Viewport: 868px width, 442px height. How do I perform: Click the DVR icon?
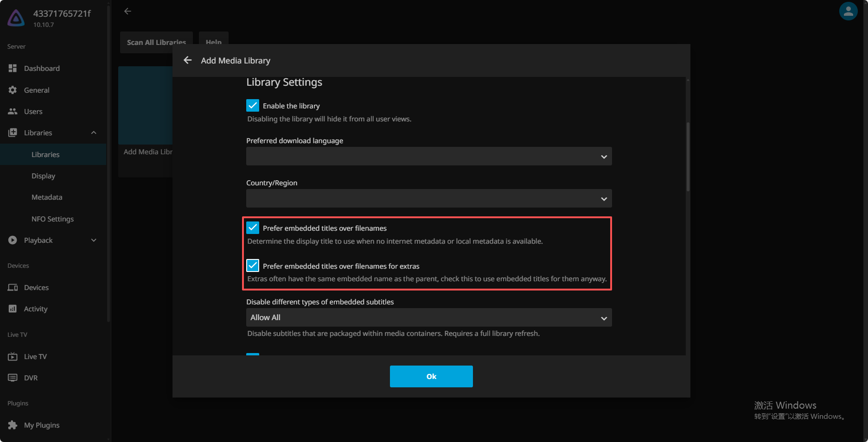pyautogui.click(x=13, y=378)
